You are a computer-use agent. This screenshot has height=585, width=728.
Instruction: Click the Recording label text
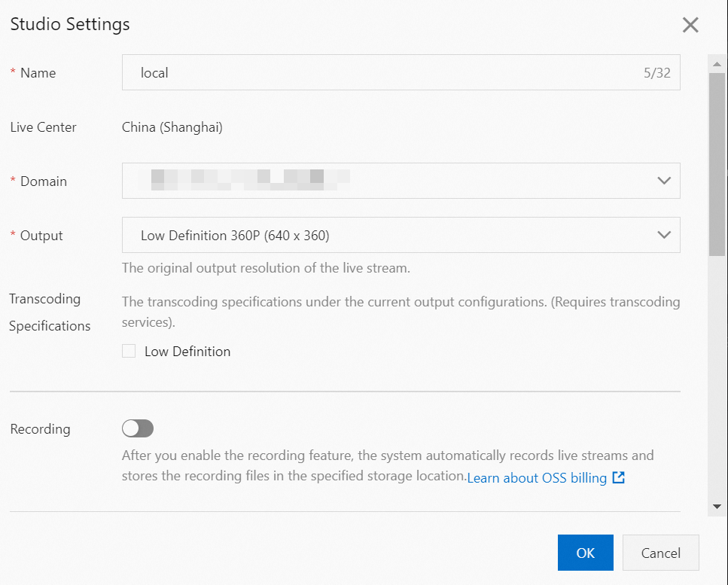41,429
